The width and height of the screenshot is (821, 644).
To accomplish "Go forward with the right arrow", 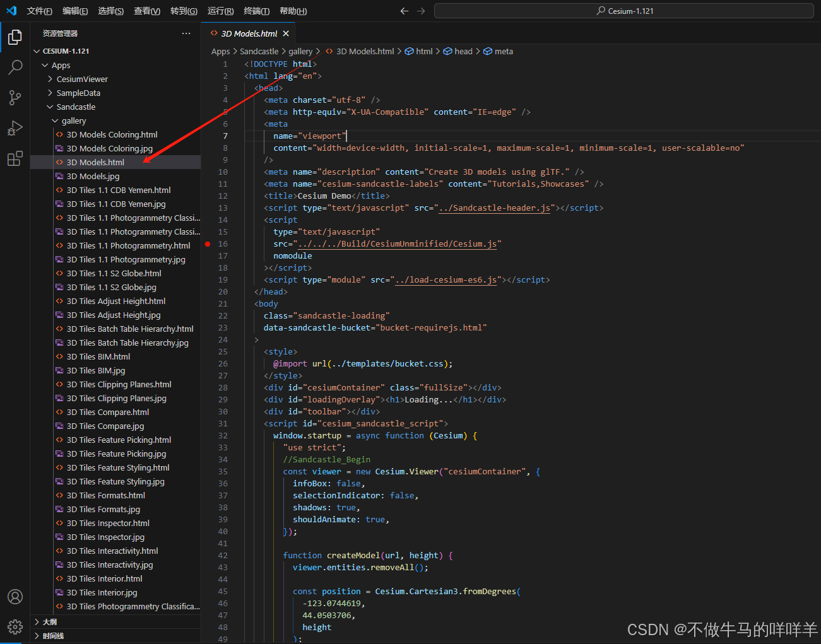I will (x=421, y=11).
